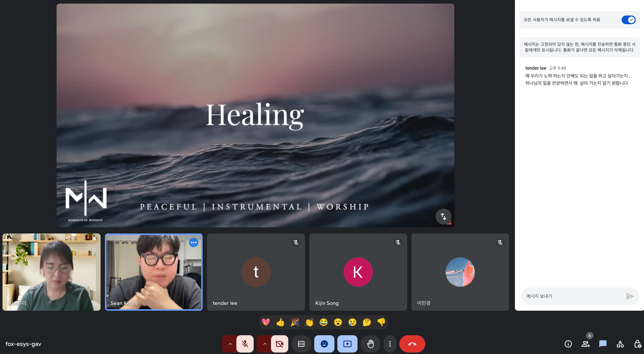Viewport: 644px width, 354px height.
Task: Show the participants list
Action: pyautogui.click(x=586, y=344)
